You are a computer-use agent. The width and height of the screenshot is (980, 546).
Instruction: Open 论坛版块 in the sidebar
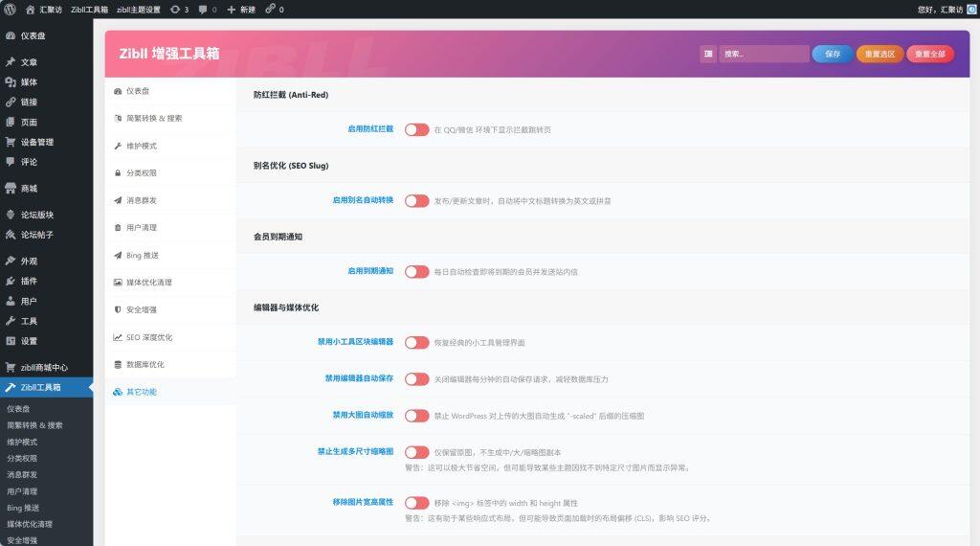coord(46,215)
